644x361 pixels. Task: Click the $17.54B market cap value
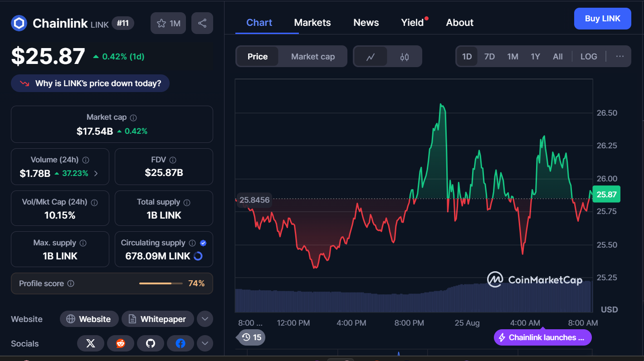click(95, 132)
